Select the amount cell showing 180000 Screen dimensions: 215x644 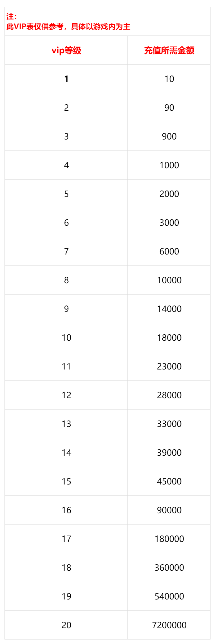pyautogui.click(x=169, y=539)
